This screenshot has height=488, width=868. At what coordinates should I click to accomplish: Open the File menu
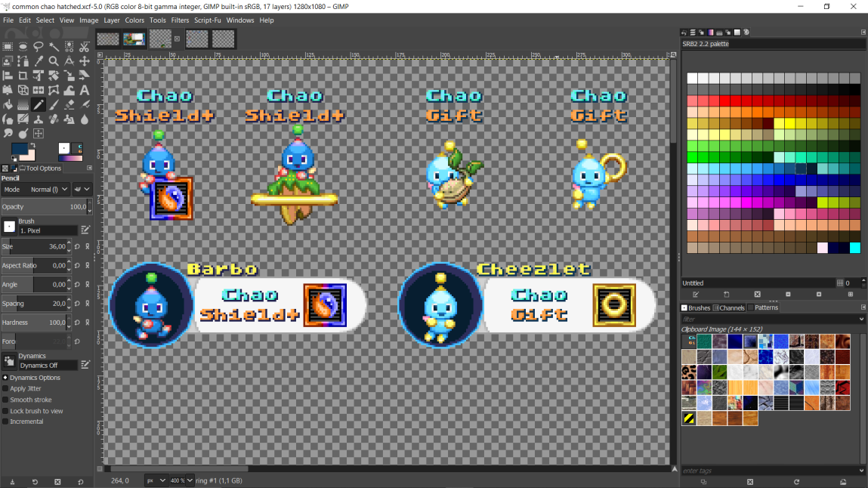8,20
